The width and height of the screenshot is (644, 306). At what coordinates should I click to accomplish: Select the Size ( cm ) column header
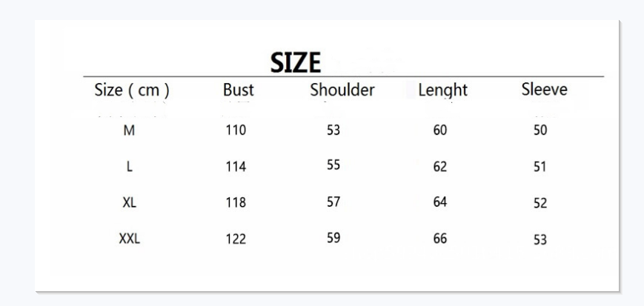132,90
